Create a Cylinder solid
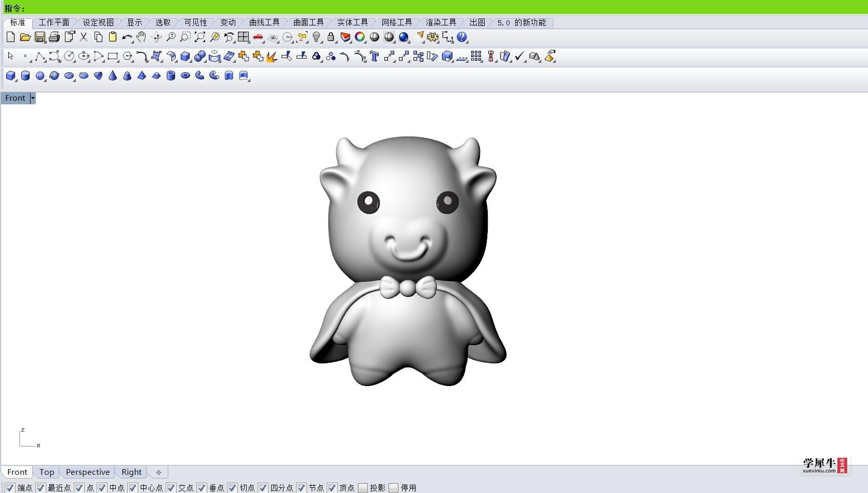 coord(25,76)
